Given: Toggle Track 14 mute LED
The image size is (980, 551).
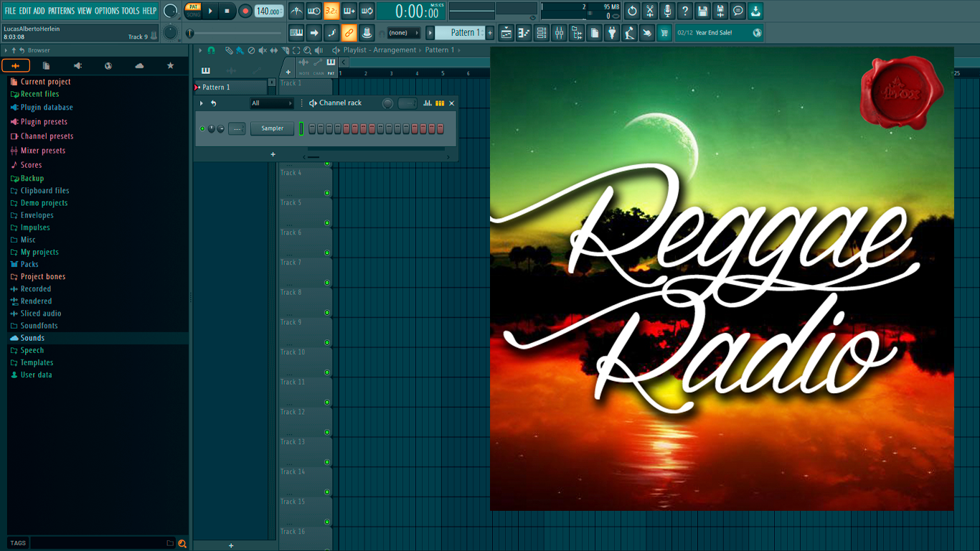Looking at the screenshot, I should (327, 492).
